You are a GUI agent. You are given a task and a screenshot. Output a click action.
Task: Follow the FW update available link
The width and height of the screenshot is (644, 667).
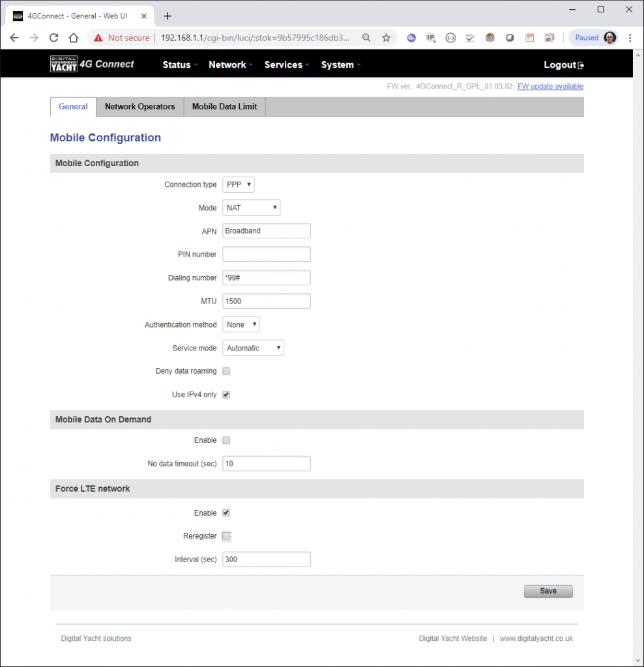(550, 87)
